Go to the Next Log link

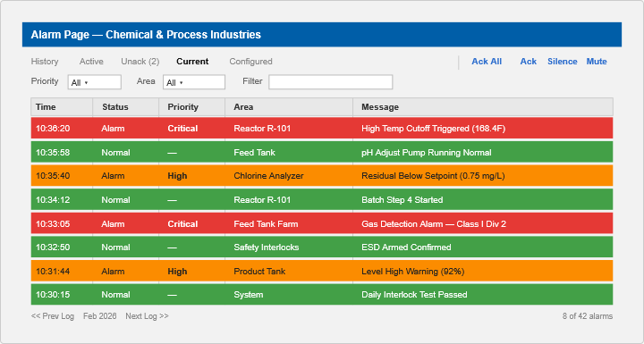(x=147, y=316)
